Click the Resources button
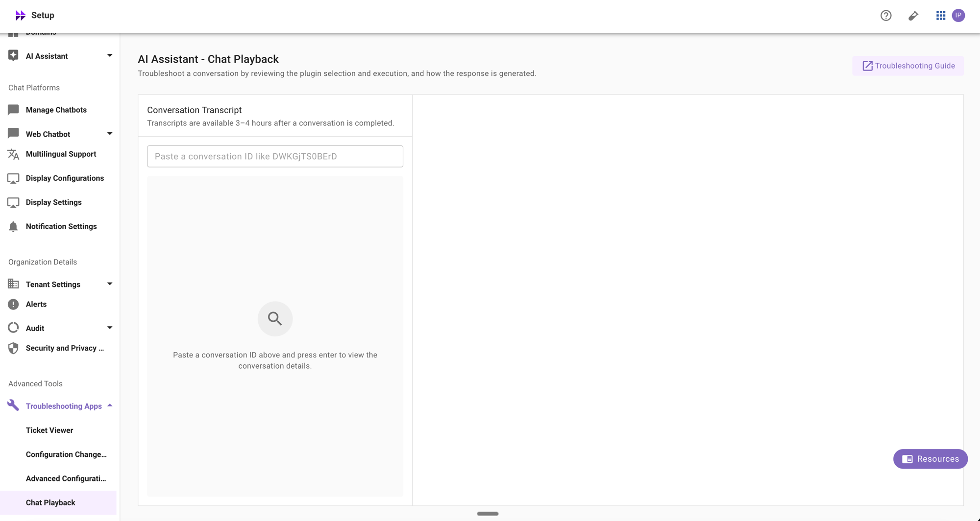Viewport: 980px width, 521px height. click(x=930, y=459)
